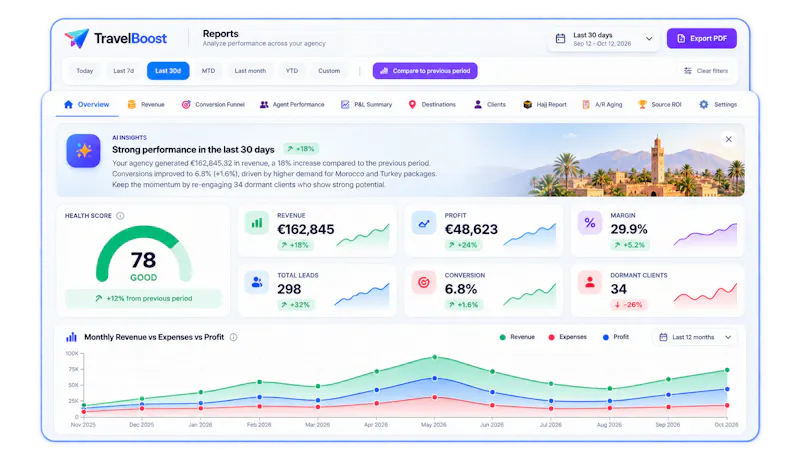Click the Reports page heading
The image size is (800, 450).
pos(220,34)
